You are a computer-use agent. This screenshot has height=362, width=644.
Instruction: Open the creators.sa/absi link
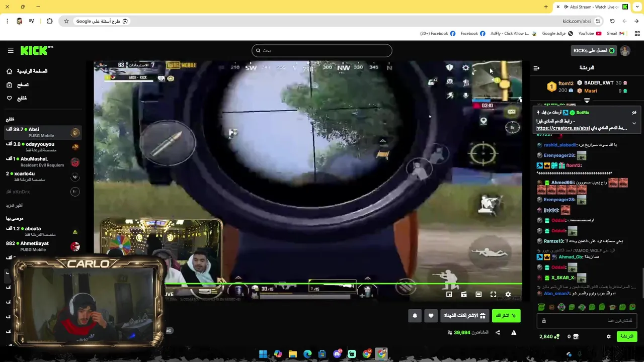[x=563, y=128]
